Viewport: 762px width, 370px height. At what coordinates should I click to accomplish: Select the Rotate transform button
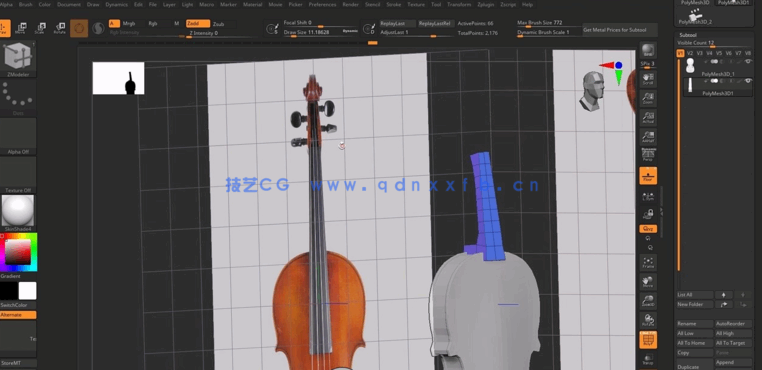pyautogui.click(x=59, y=28)
